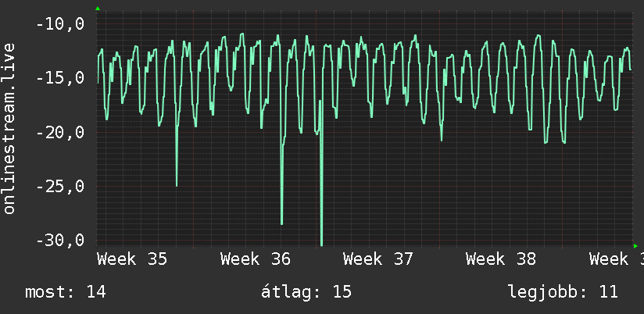Click the '-25,0' y-axis label

click(60, 187)
